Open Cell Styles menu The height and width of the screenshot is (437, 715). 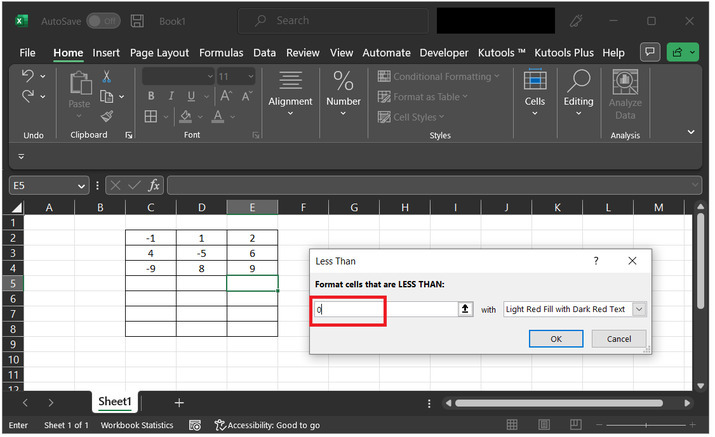411,117
